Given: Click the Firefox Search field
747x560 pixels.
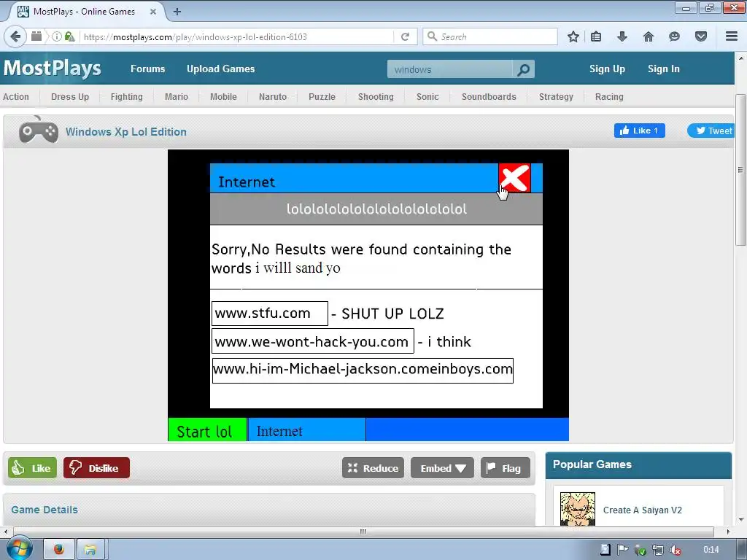Looking at the screenshot, I should (490, 36).
